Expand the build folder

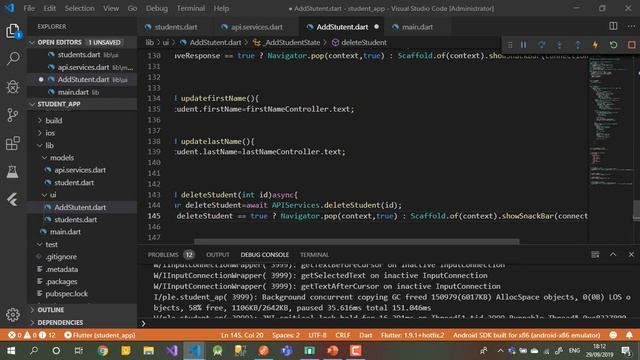coord(53,120)
